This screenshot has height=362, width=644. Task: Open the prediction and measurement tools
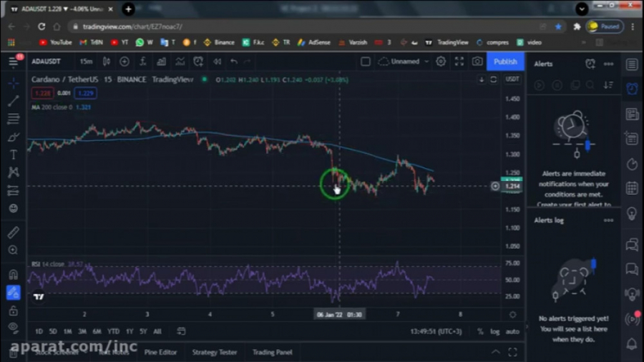click(13, 190)
